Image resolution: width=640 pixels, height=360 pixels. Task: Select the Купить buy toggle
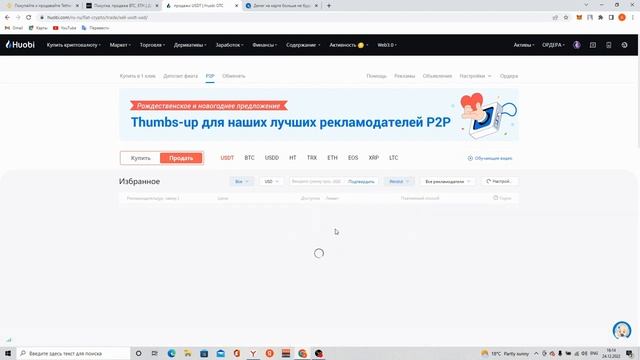coord(140,158)
